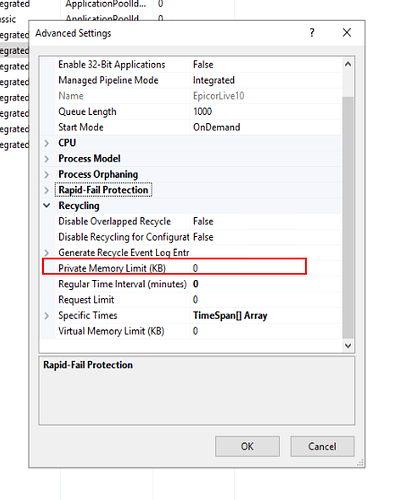Expand the Rapid-Fail Protection section chevron
418x500 pixels.
point(47,190)
